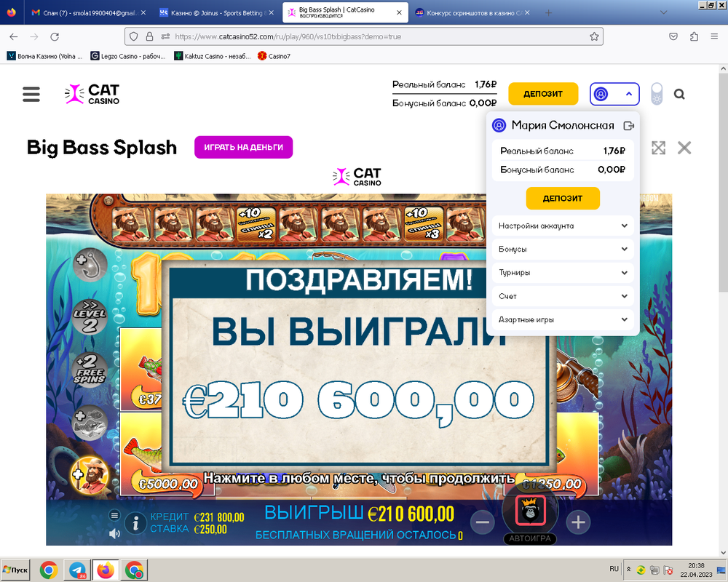Click the extra fisherman modifier icon

pos(90,477)
